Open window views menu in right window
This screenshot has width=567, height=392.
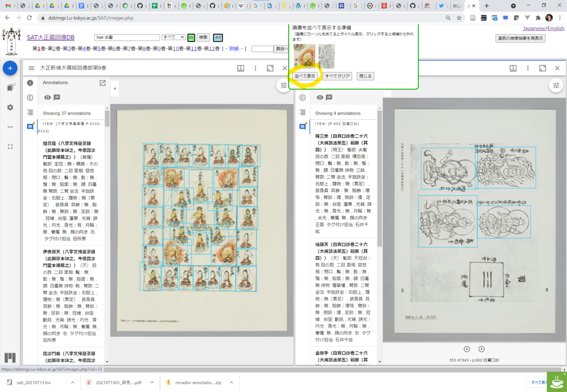point(513,68)
